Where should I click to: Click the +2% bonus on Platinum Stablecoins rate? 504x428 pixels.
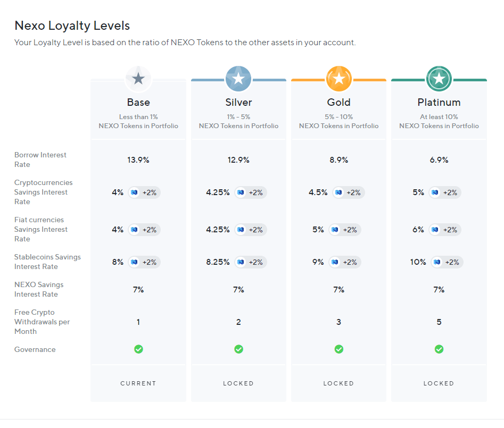coord(452,262)
